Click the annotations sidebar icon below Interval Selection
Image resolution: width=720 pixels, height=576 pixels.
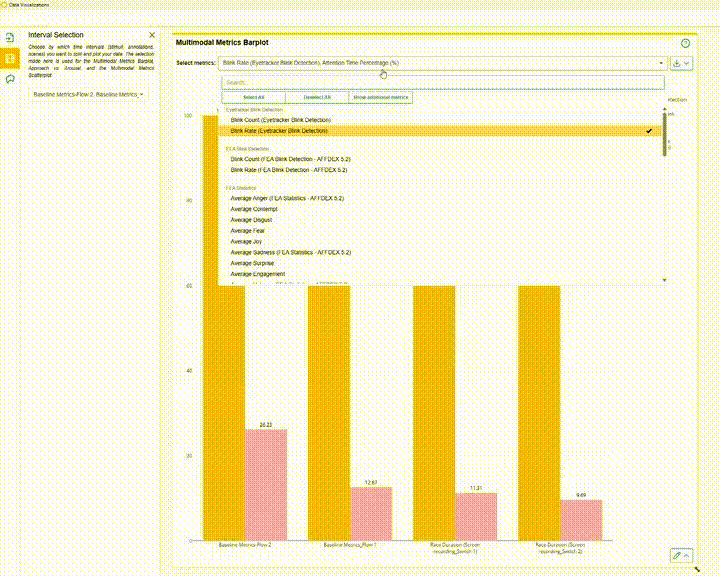[x=10, y=78]
